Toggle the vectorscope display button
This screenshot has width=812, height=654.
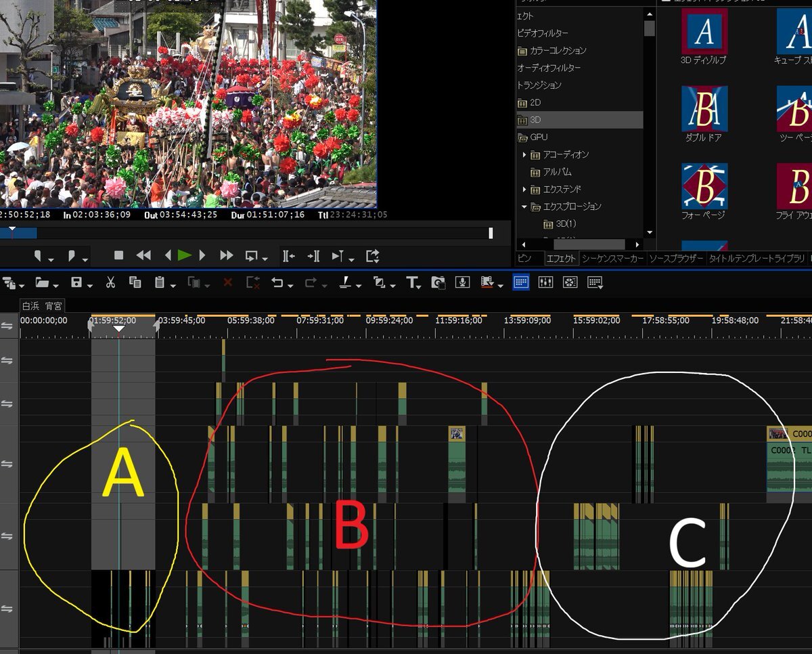coord(570,282)
